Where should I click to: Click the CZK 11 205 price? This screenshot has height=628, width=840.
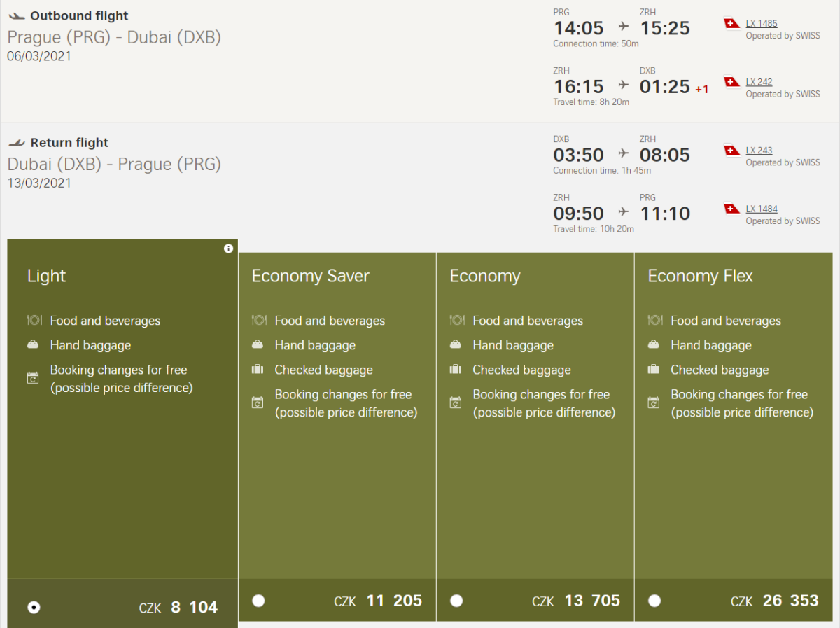click(x=378, y=601)
